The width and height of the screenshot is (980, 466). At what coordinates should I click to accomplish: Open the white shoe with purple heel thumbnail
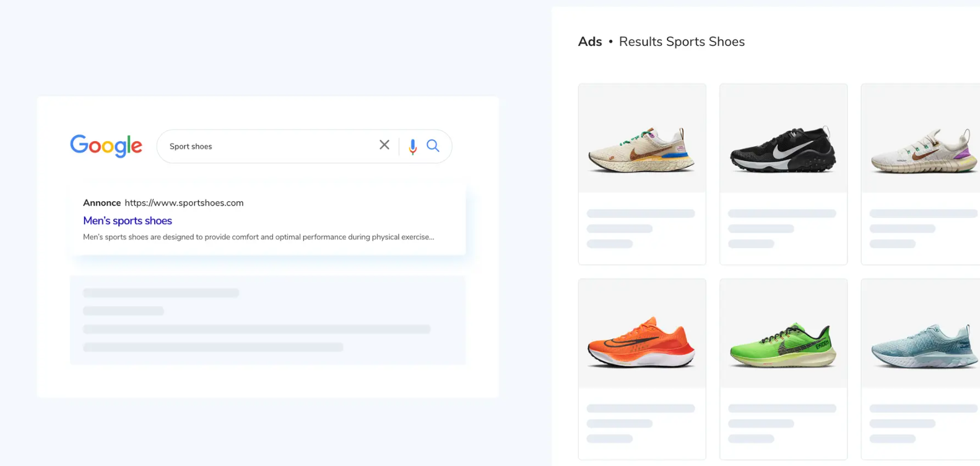pos(921,139)
